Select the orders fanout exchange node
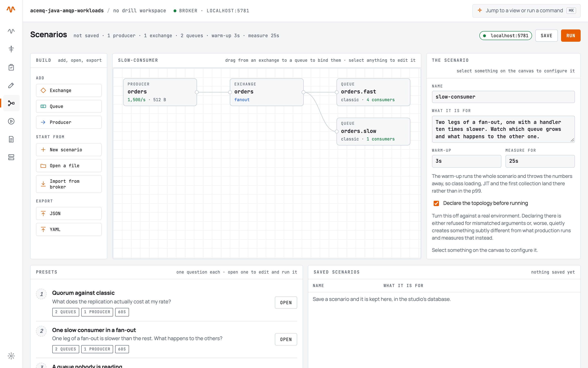The image size is (588, 368). click(267, 92)
